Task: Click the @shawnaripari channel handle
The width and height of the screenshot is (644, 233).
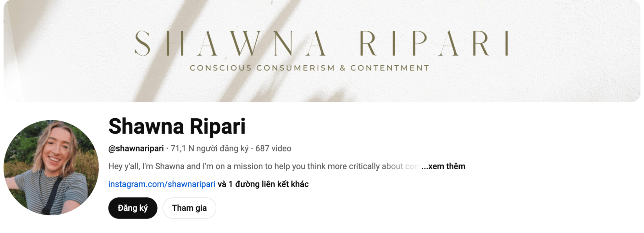Action: pyautogui.click(x=136, y=149)
